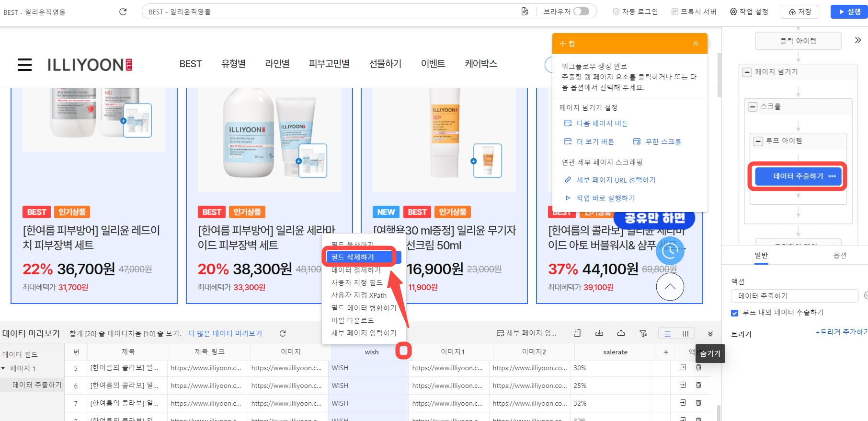Viewport: 868px width, 421px height.
Task: Switch to the 옵션 tab
Action: tap(839, 256)
